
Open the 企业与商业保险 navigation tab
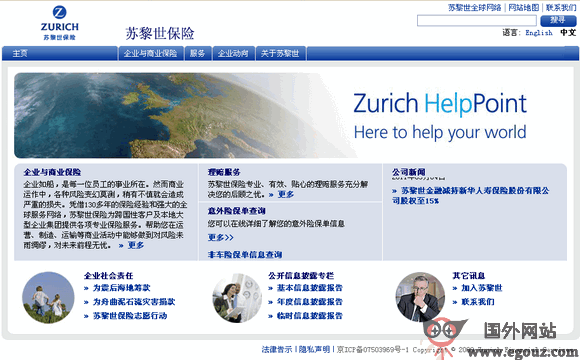tap(151, 53)
